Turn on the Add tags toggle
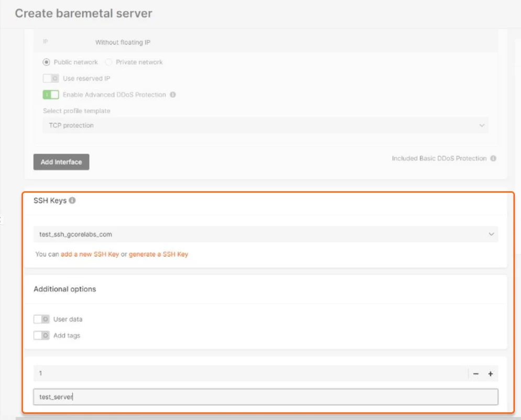 point(41,336)
